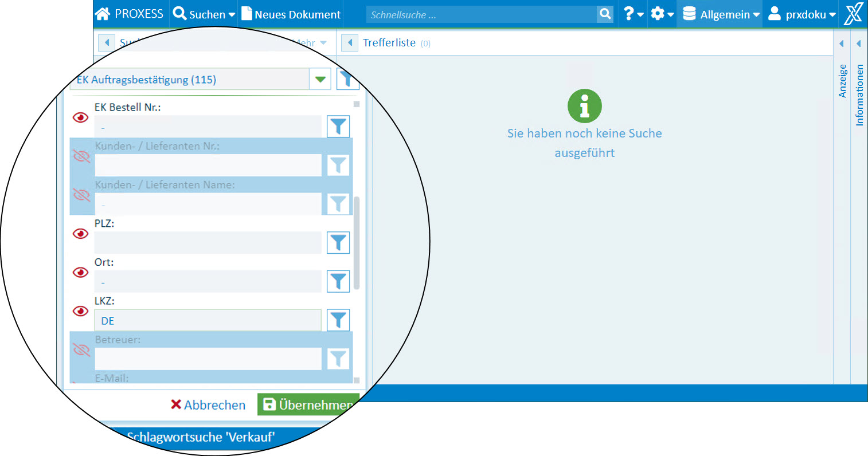Click the Abbrechen button
This screenshot has height=456, width=868.
click(x=208, y=405)
